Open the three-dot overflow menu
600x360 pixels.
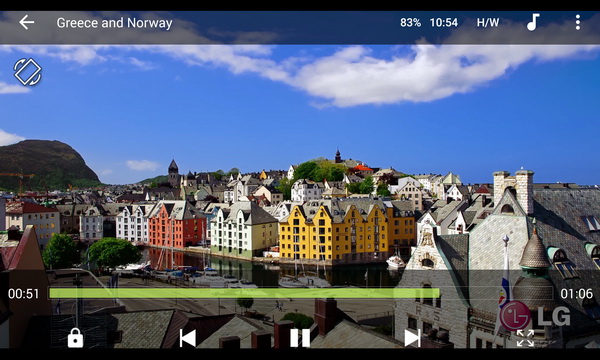click(577, 22)
